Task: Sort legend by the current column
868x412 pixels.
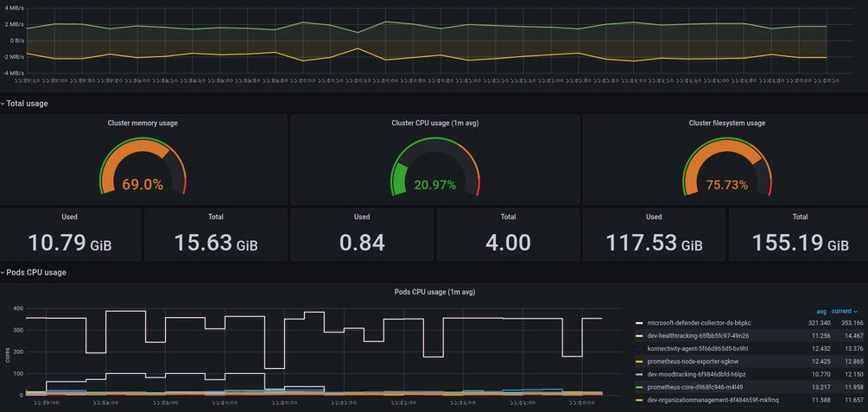Action: click(845, 311)
